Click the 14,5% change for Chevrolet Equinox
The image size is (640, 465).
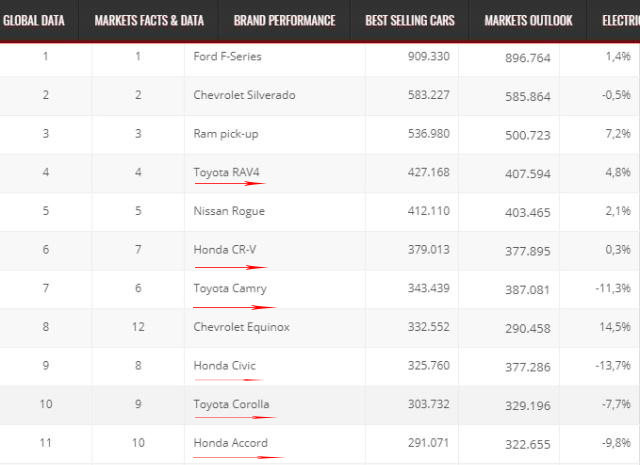[617, 327]
